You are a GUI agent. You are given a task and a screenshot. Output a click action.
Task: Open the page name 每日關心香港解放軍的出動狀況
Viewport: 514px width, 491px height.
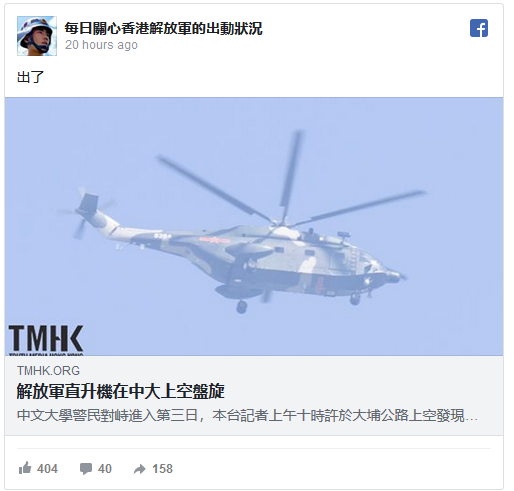point(163,28)
